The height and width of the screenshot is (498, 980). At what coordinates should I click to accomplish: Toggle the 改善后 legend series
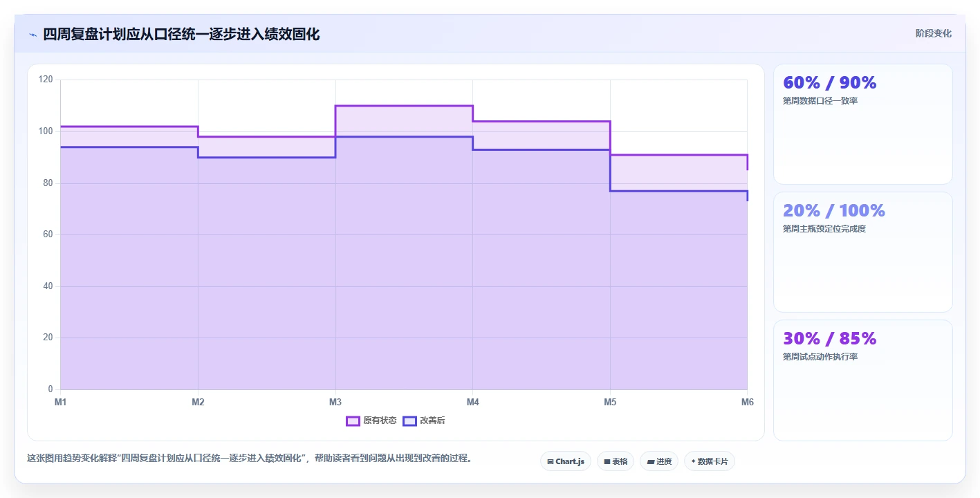tap(424, 421)
